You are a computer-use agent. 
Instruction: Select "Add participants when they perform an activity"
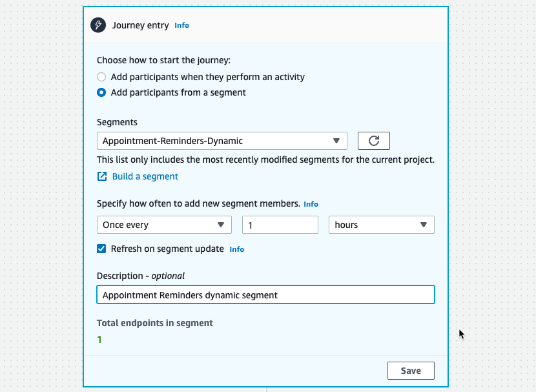coord(101,76)
